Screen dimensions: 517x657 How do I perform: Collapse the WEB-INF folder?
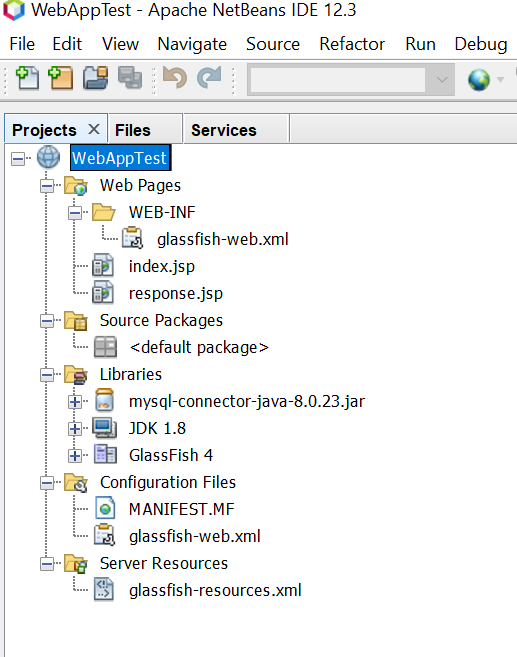point(75,213)
